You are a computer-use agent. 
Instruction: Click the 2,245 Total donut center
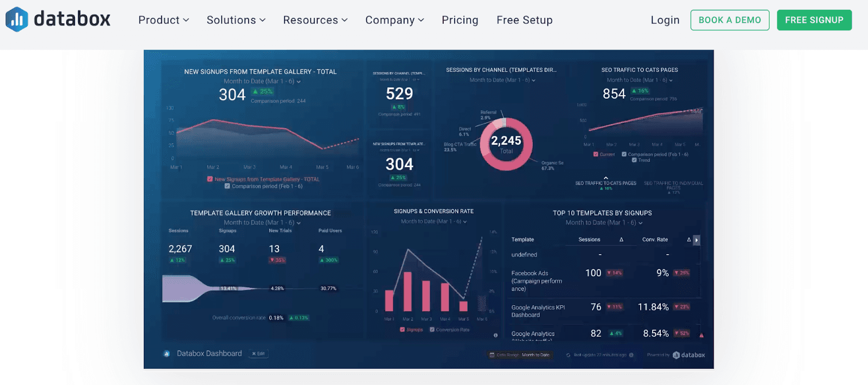tap(506, 144)
